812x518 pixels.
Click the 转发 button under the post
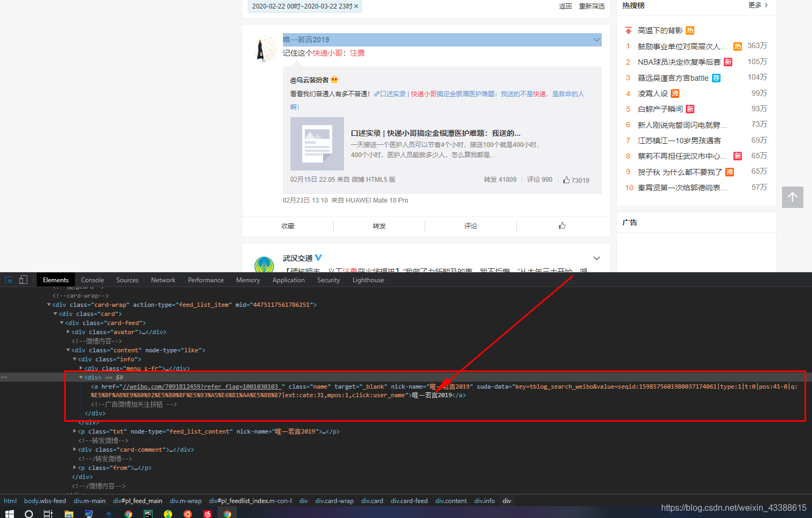tap(379, 226)
